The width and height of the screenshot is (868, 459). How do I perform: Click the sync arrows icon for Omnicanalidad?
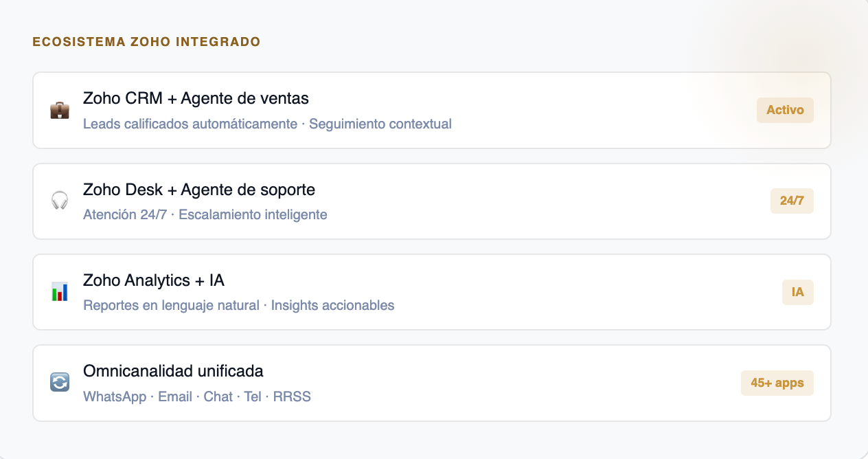point(60,383)
